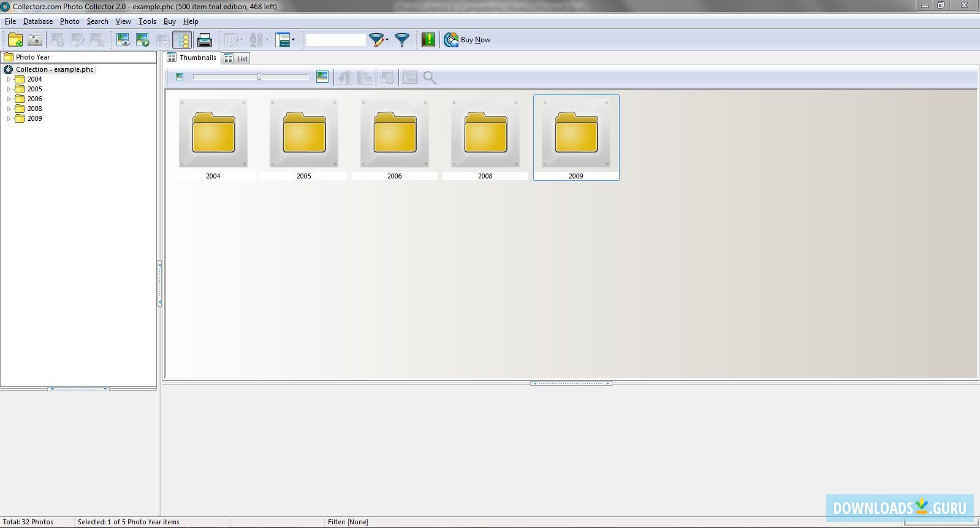Select the 2006 folder thumbnail
980x528 pixels.
[395, 137]
